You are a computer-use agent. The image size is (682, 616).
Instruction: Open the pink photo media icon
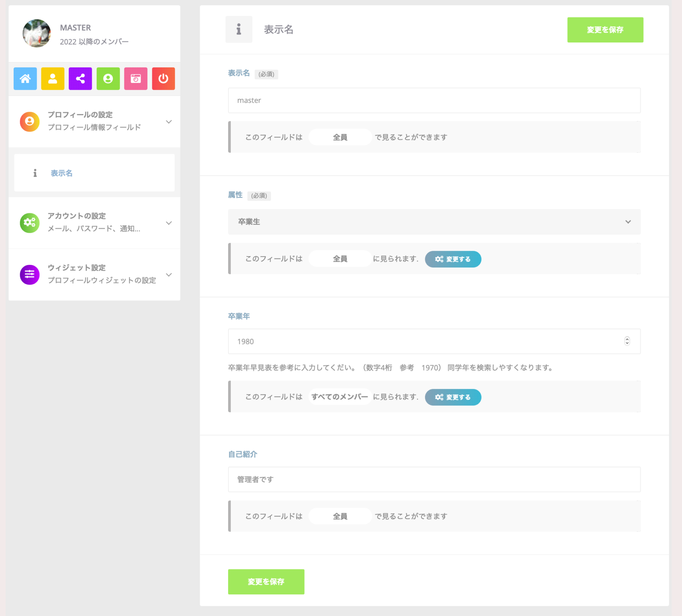tap(136, 79)
